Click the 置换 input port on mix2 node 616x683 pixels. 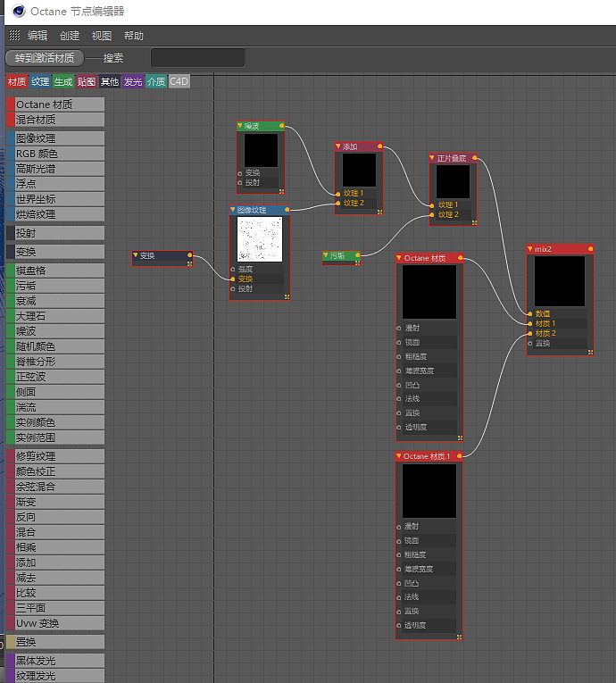(x=529, y=343)
